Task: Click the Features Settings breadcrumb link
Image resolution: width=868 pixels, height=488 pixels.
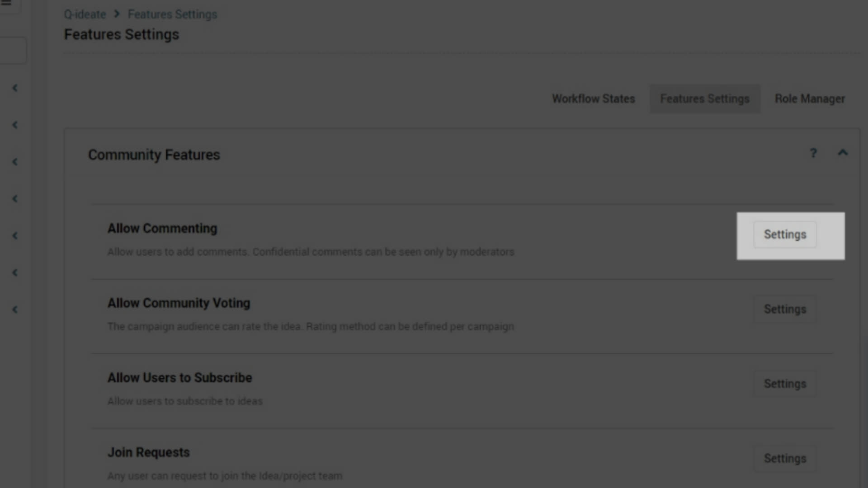Action: 172,14
